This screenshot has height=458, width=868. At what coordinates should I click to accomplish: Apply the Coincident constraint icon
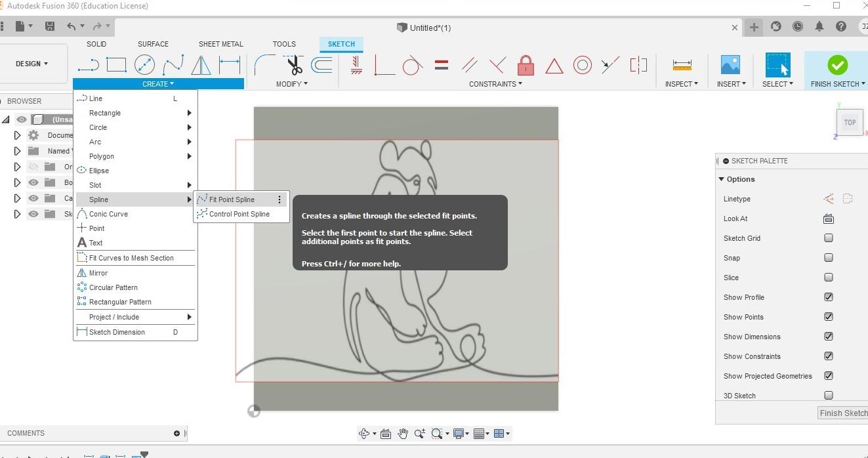point(384,65)
